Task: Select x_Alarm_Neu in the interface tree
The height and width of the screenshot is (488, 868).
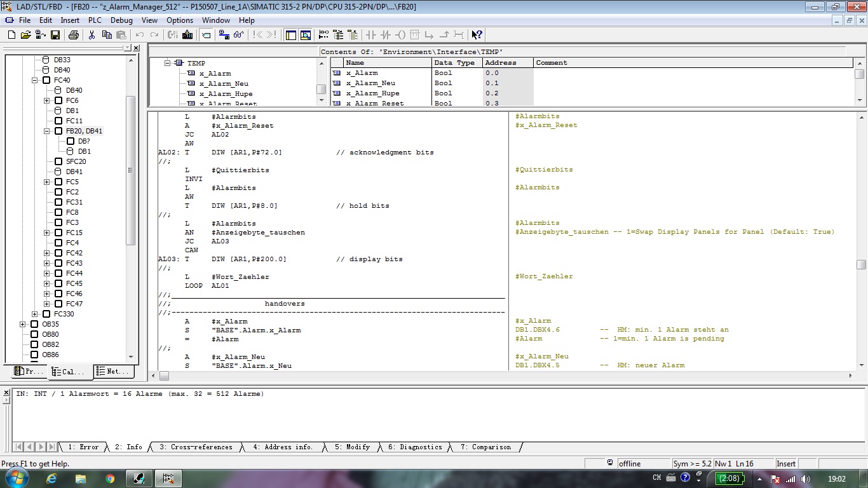Action: pos(224,83)
